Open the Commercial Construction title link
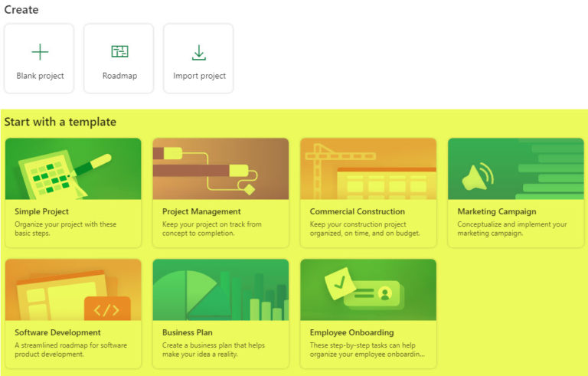Viewport: 588px width, 376px height. [358, 211]
